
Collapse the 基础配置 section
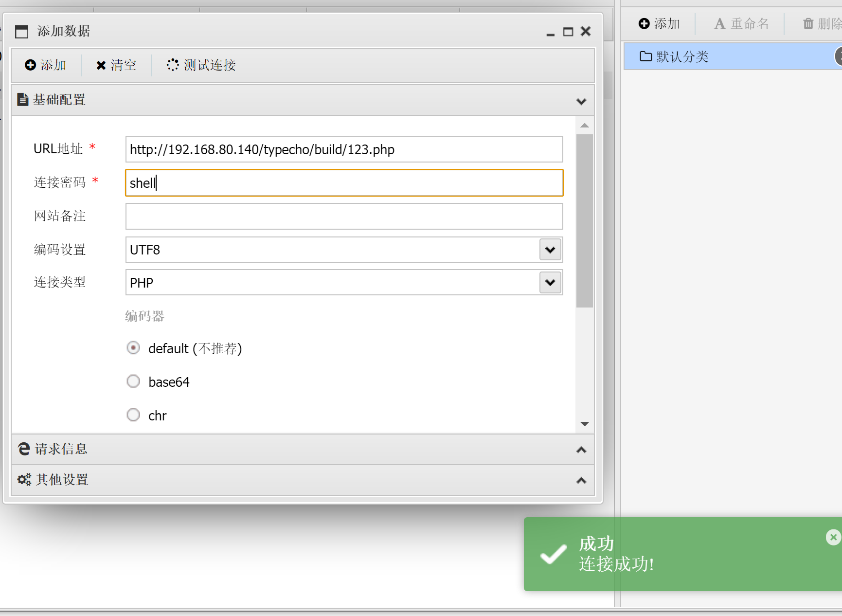point(581,101)
